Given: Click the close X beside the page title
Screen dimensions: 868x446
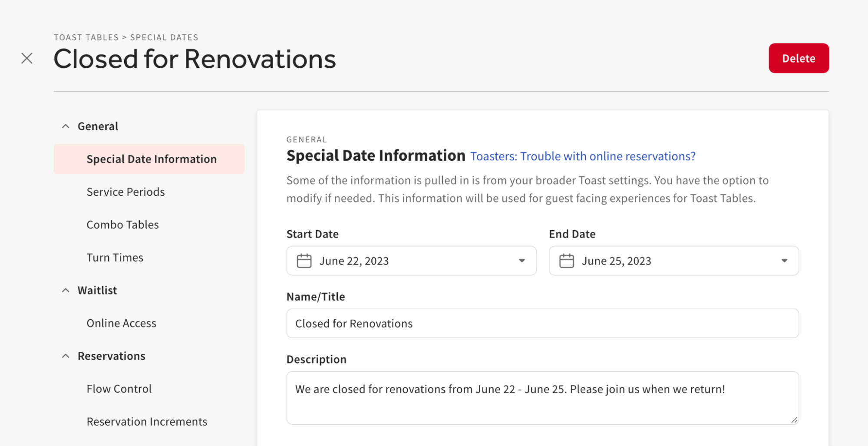Looking at the screenshot, I should click(26, 58).
